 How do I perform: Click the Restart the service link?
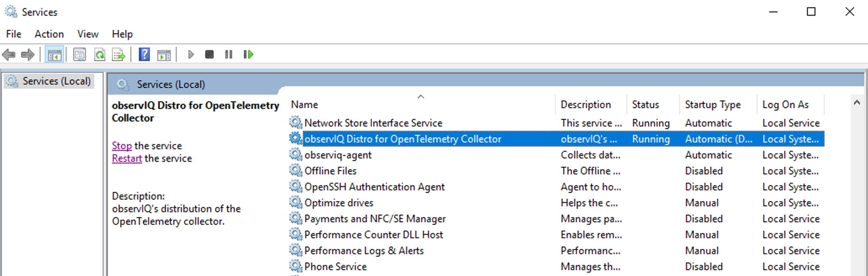[127, 158]
